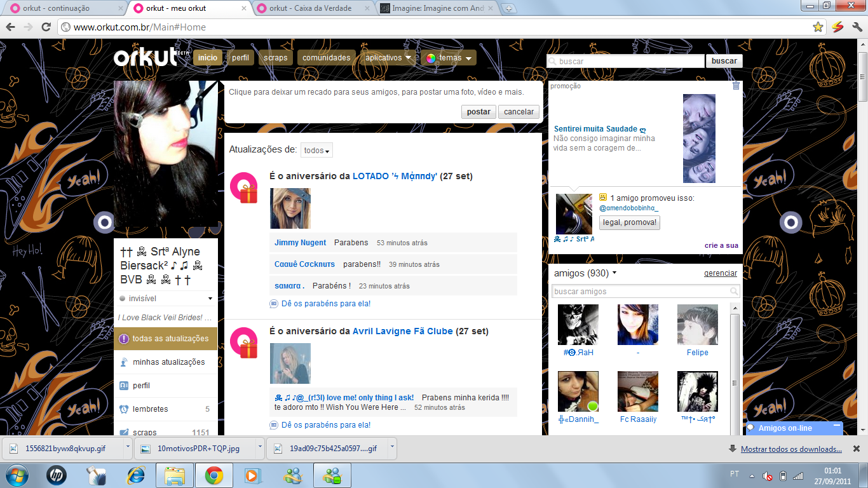This screenshot has width=868, height=488.
Task: Open Internet Explorer from taskbar
Action: (136, 475)
